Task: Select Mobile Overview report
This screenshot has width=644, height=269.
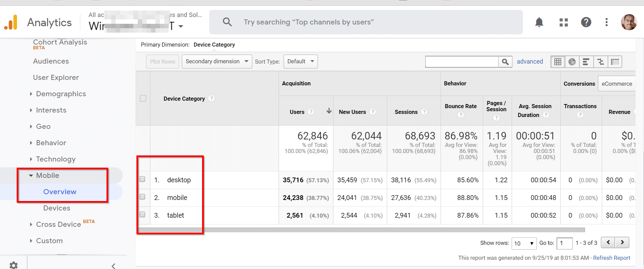Action: (x=60, y=192)
